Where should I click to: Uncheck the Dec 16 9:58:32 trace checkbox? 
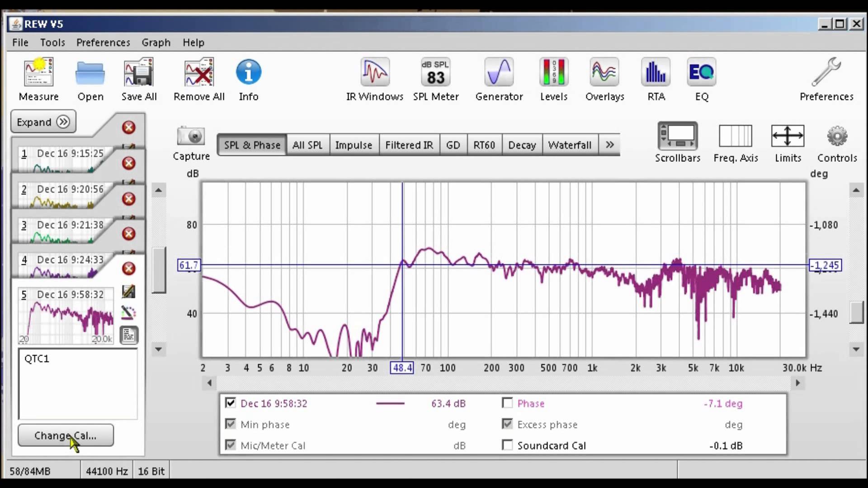point(231,403)
